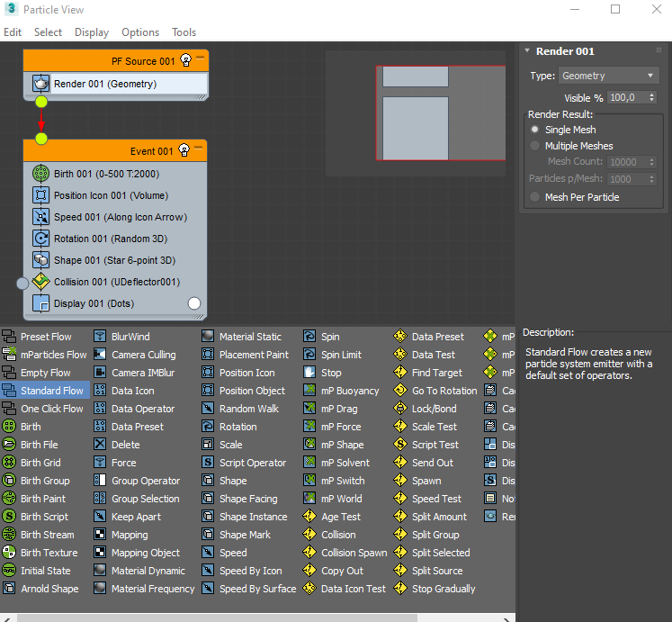Open the Options menu
Viewport: 672px width, 622px height.
tap(140, 32)
